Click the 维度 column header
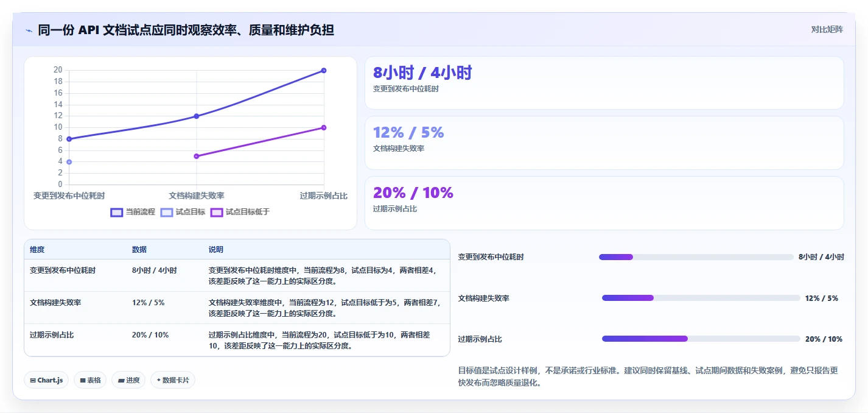The width and height of the screenshot is (868, 413). click(x=37, y=250)
